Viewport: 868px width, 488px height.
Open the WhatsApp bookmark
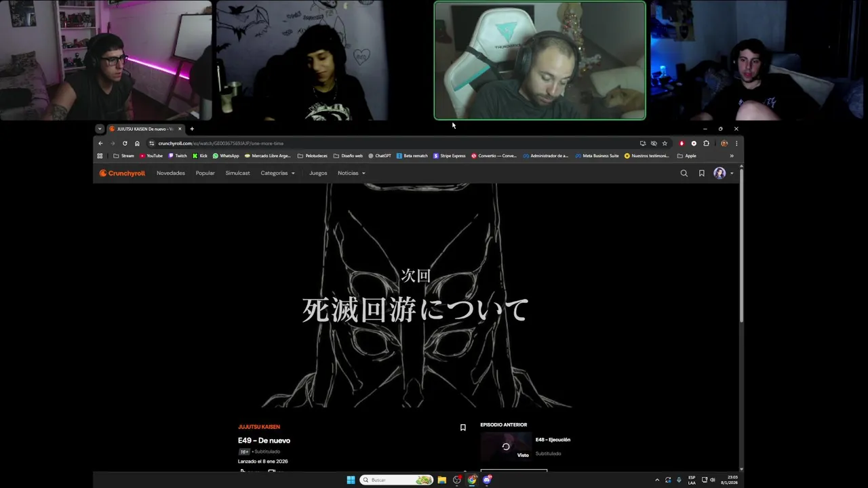[x=226, y=156]
